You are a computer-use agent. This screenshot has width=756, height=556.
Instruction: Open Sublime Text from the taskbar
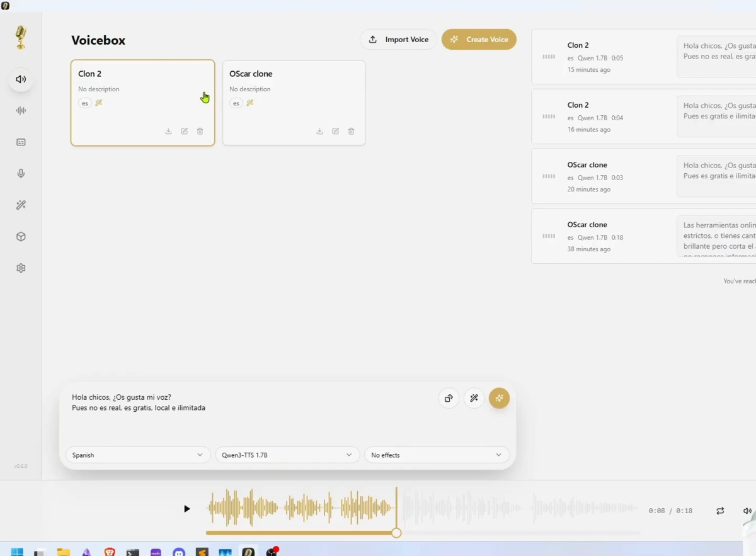(202, 552)
